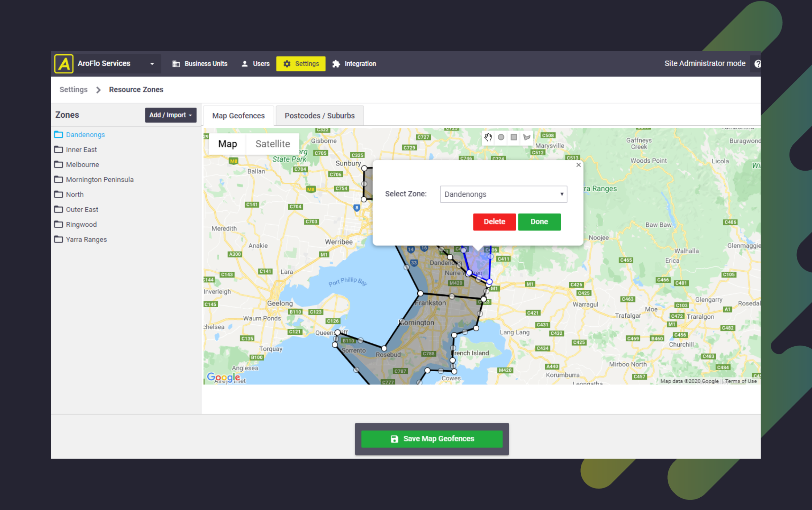
Task: Select the Ringwood zone
Action: [x=81, y=225]
